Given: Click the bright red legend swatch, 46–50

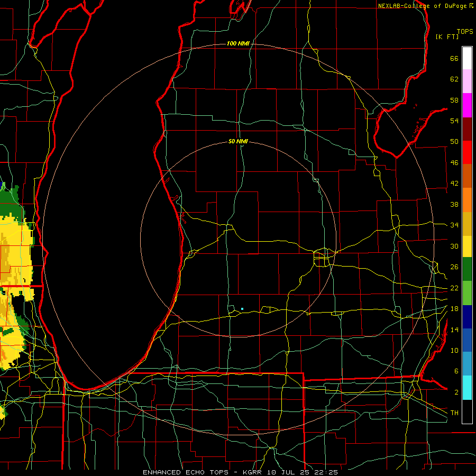Looking at the screenshot, I should 467,152.
